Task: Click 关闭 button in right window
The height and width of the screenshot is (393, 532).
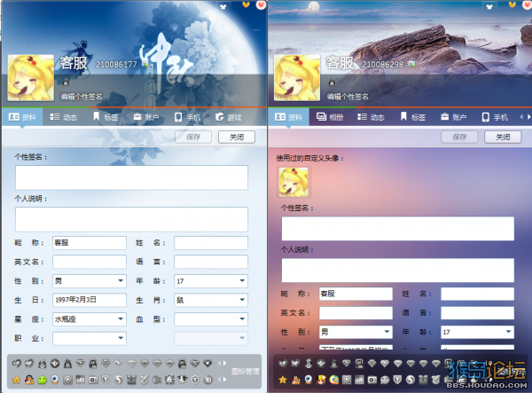Action: click(503, 138)
